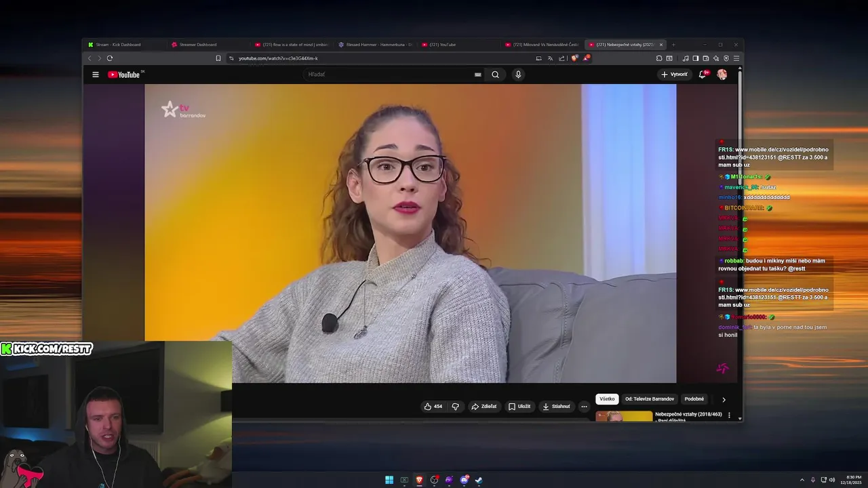Click the Uložiť save button
The height and width of the screenshot is (488, 868).
coord(519,407)
